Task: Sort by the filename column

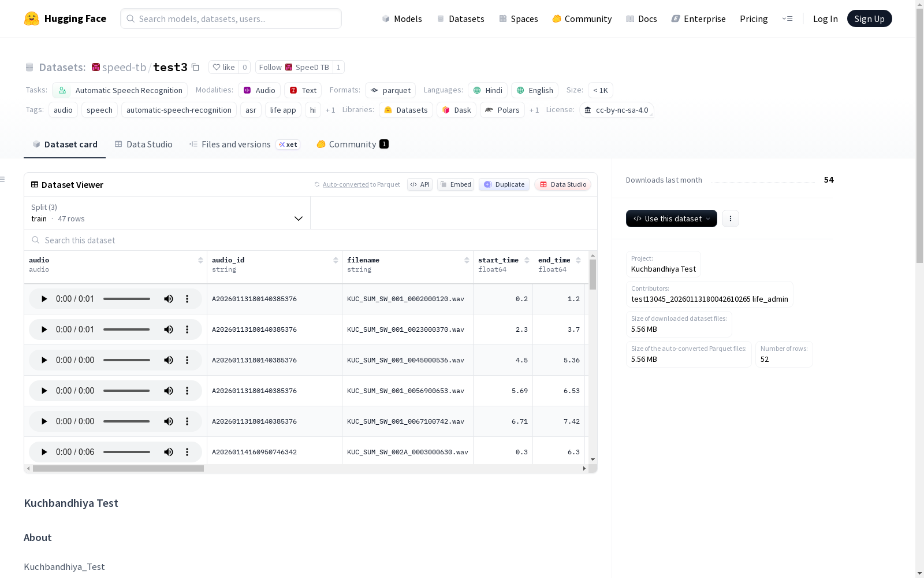Action: pos(467,261)
